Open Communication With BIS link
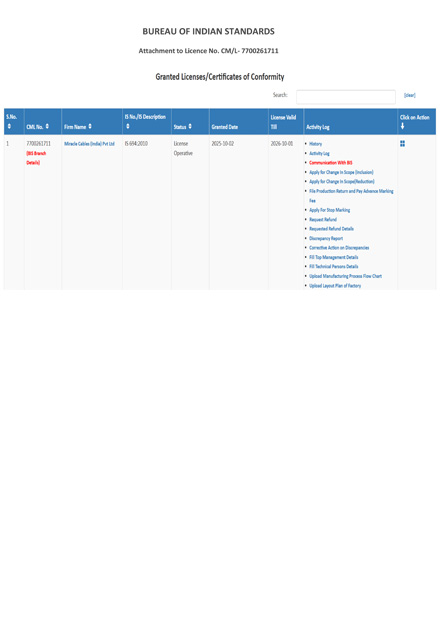 click(x=331, y=162)
